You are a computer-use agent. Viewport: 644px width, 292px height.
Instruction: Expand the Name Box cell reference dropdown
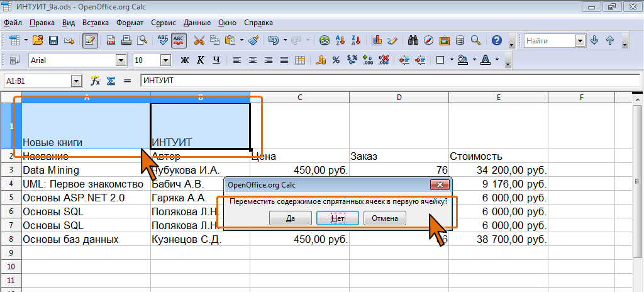click(x=77, y=81)
